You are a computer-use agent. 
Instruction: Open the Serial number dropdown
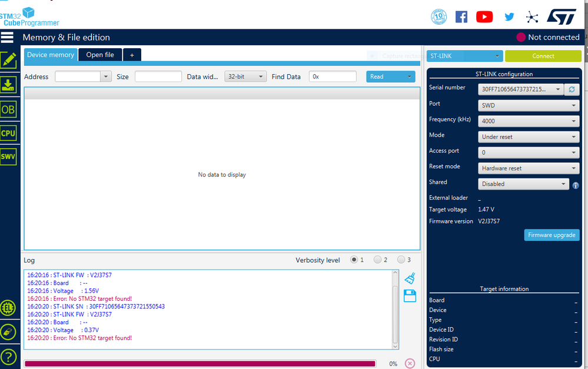coord(520,89)
